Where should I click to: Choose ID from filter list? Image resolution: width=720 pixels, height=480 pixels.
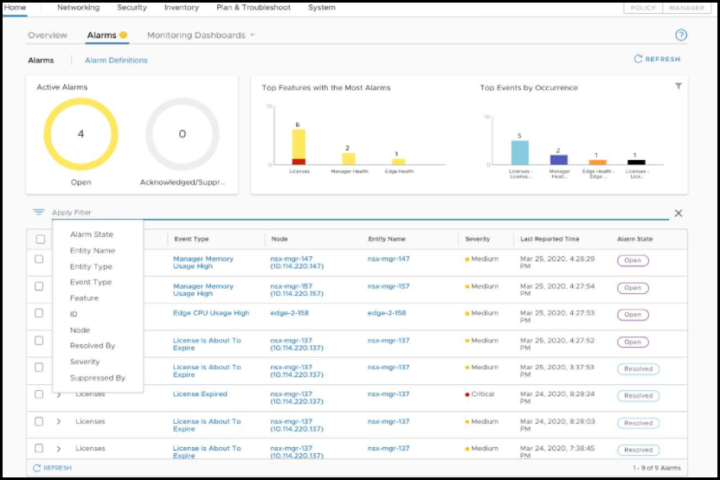pyautogui.click(x=73, y=314)
